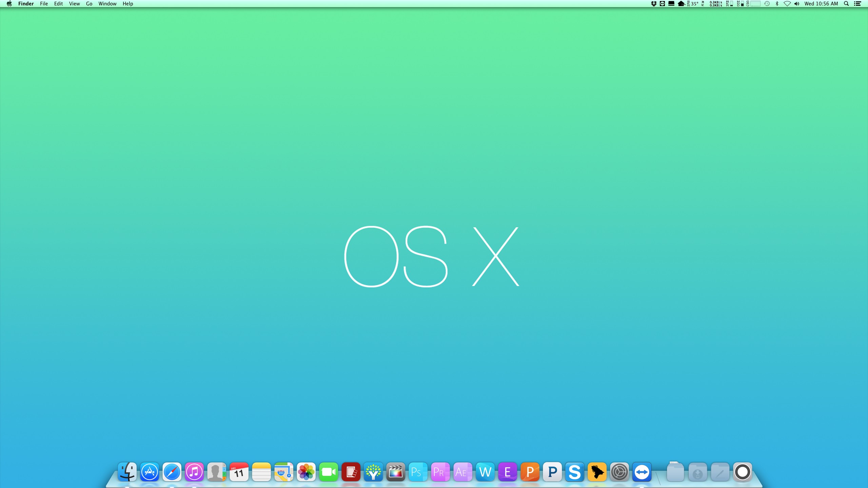This screenshot has height=488, width=868.
Task: Open System Preferences from the Dock
Action: (619, 472)
